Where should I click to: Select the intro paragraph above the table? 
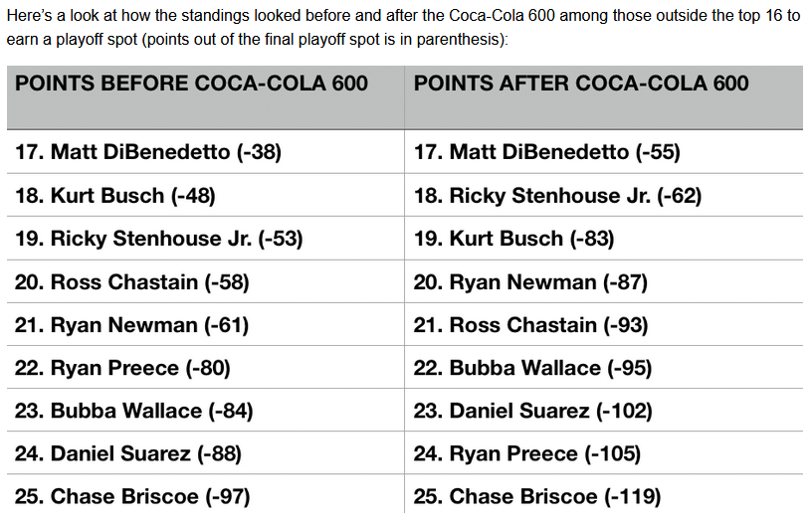405,30
